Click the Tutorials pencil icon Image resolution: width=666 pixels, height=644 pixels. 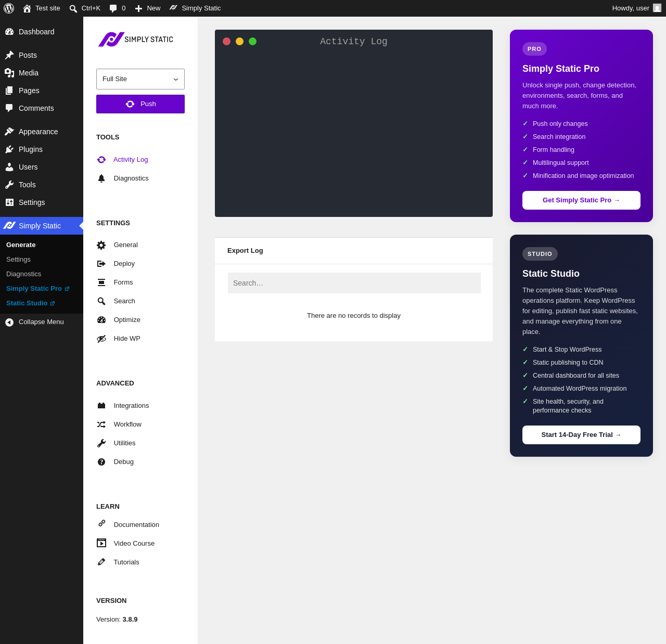101,562
